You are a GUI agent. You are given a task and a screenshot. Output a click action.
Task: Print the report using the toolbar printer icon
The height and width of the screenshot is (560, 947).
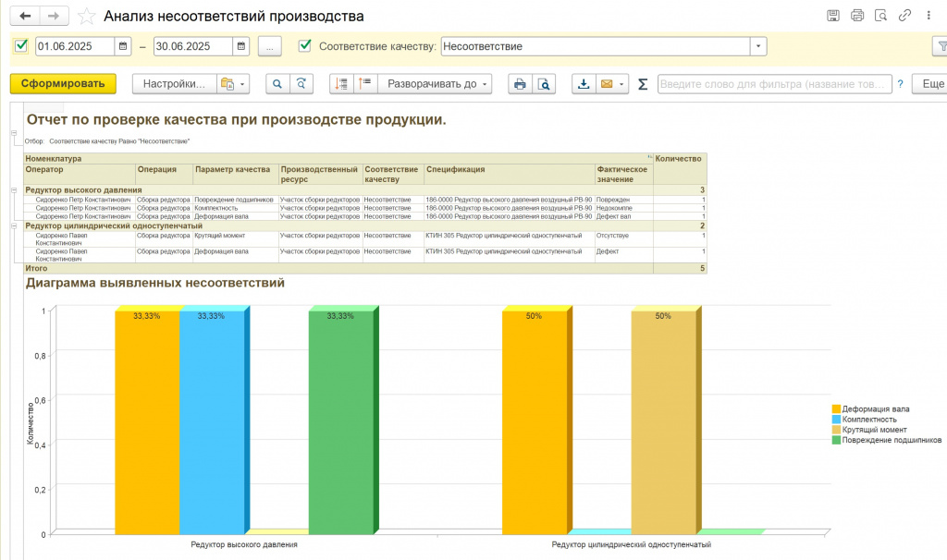pos(520,84)
